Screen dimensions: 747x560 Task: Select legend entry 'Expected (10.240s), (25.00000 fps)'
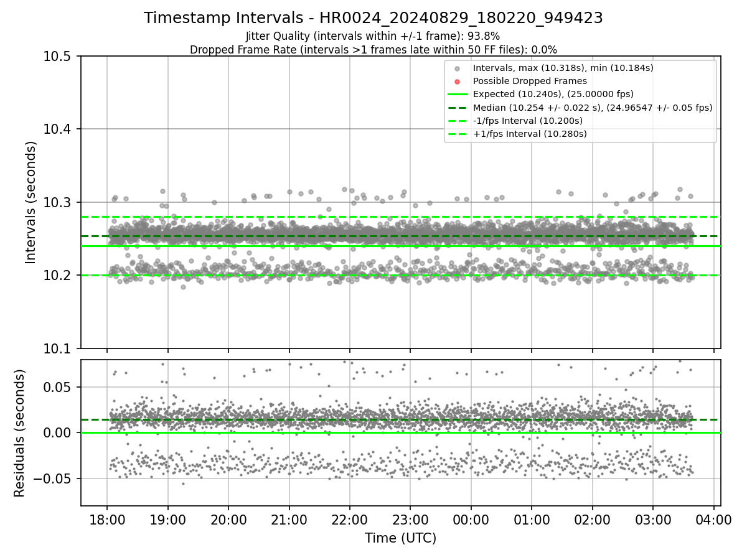(x=553, y=94)
